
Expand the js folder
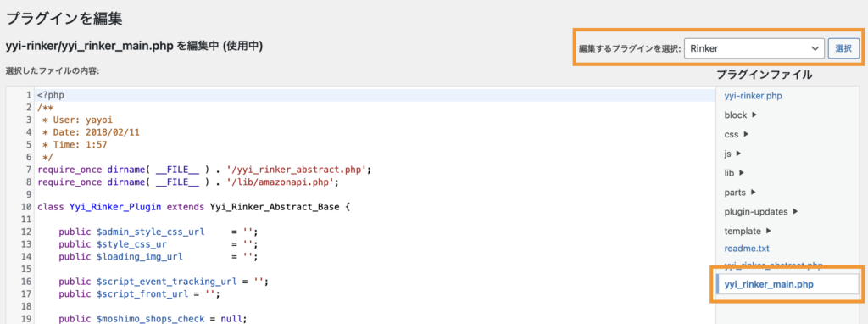click(x=732, y=154)
